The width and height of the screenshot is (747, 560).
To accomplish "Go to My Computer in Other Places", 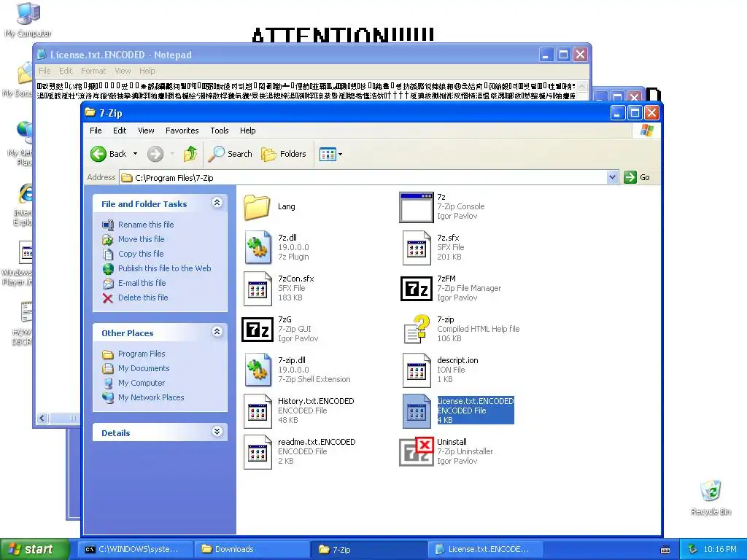I will click(142, 383).
